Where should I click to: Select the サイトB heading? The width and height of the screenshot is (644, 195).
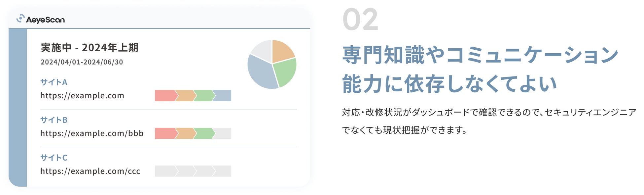coord(54,120)
